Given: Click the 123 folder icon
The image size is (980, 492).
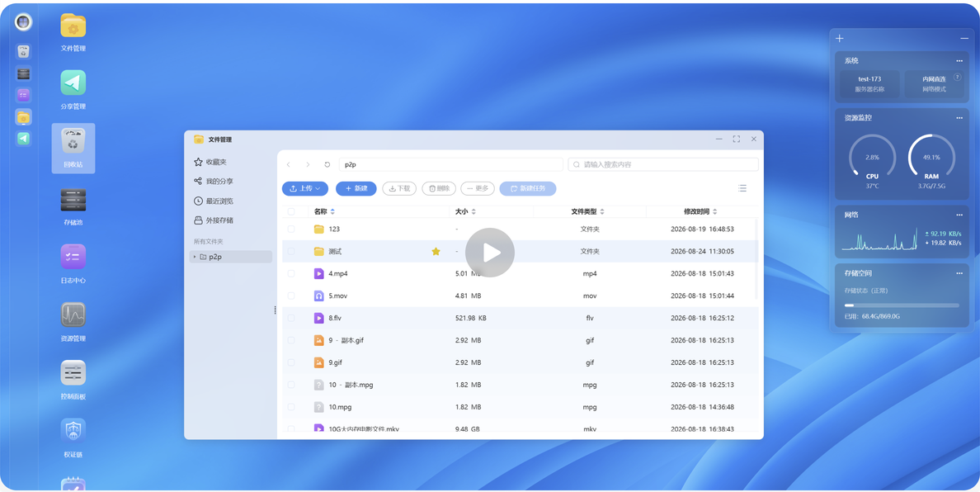Looking at the screenshot, I should coord(318,229).
